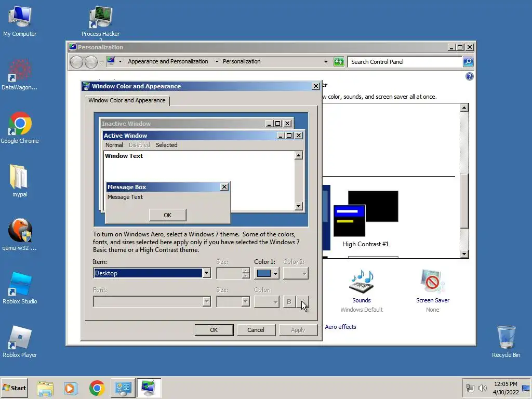
Task: Go to Appearance and Personalization breadcrumb
Action: 168,61
